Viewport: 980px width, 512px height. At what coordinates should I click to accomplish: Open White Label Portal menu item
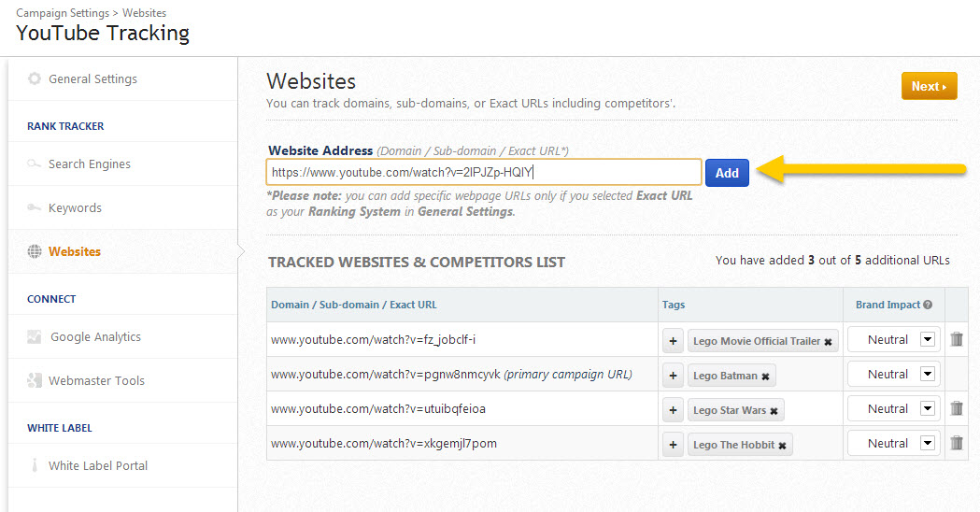pyautogui.click(x=98, y=466)
